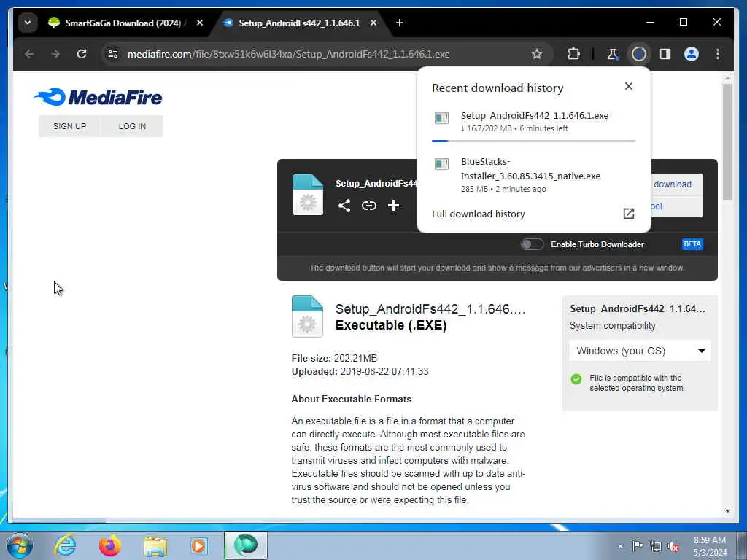This screenshot has height=560, width=747.
Task: Click System compatibility label
Action: tap(612, 326)
